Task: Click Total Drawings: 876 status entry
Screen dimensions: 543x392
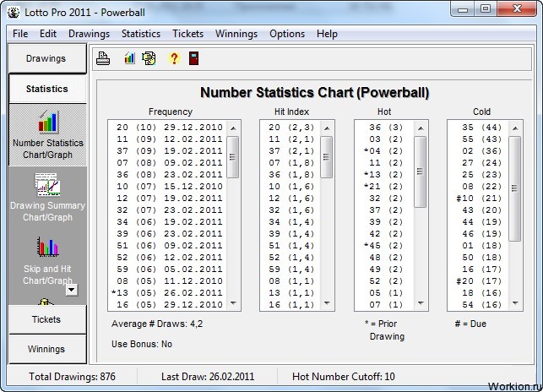Action: pyautogui.click(x=72, y=377)
